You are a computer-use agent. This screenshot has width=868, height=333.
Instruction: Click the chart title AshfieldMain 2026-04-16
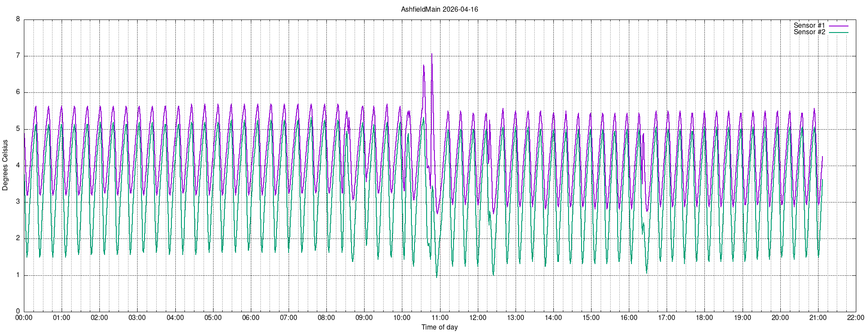(x=439, y=9)
